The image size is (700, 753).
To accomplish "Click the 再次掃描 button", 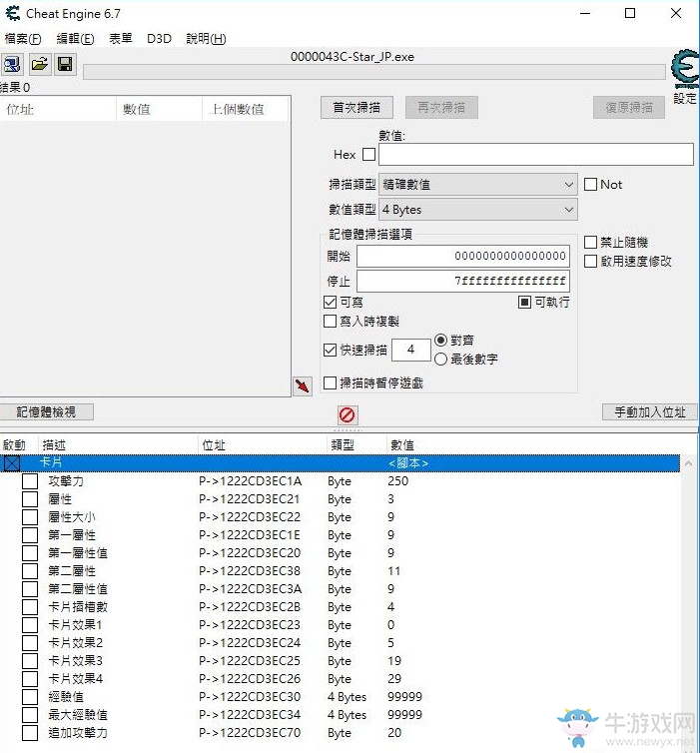I will pyautogui.click(x=441, y=108).
